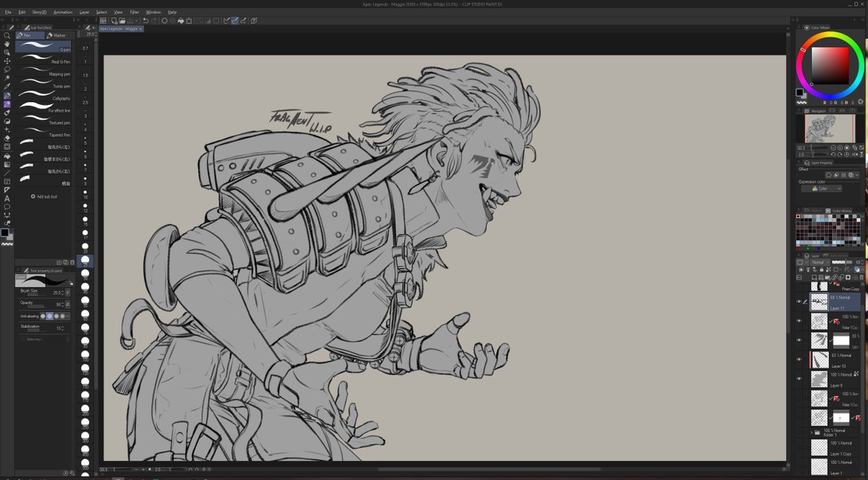
Task: Select the Fill bucket tool
Action: click(7, 156)
